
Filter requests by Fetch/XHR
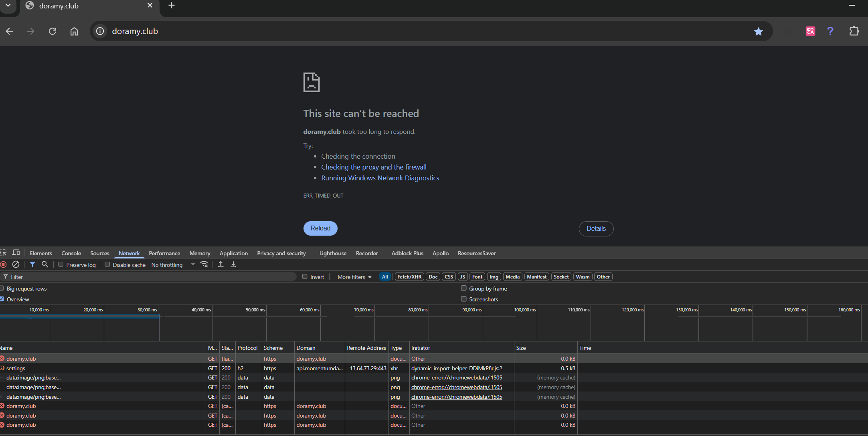409,277
